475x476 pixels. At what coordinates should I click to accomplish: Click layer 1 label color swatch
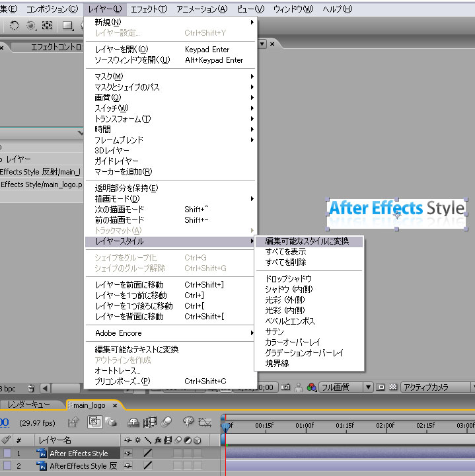pos(7,454)
